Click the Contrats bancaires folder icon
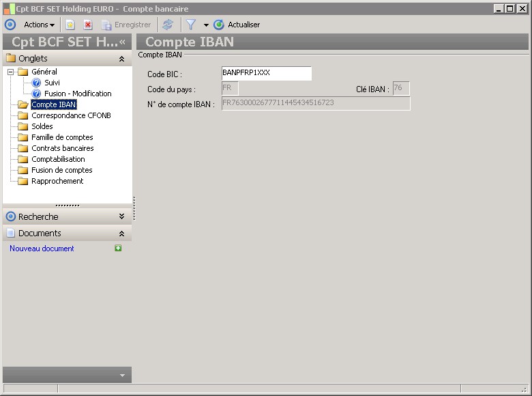Image resolution: width=532 pixels, height=396 pixels. (23, 148)
